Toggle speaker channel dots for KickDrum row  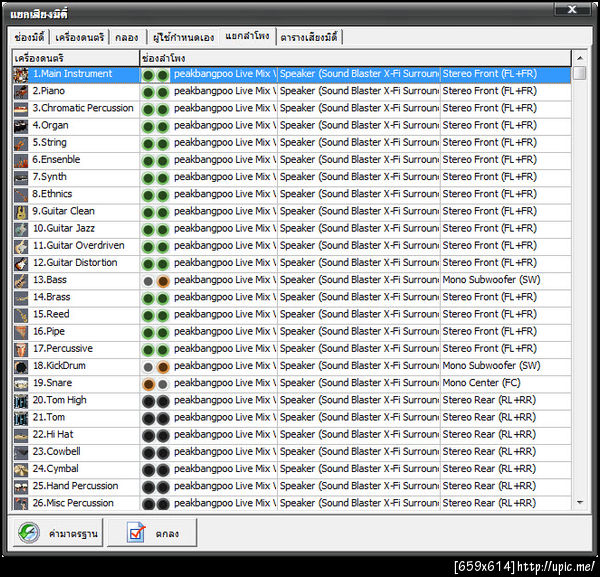pos(155,367)
